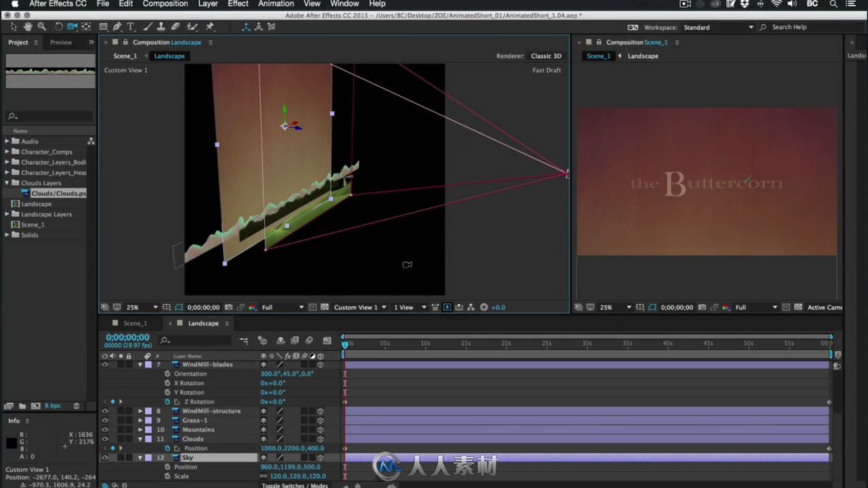This screenshot has width=868, height=488.
Task: Select the Pan Behind anchor point tool
Action: coord(86,26)
